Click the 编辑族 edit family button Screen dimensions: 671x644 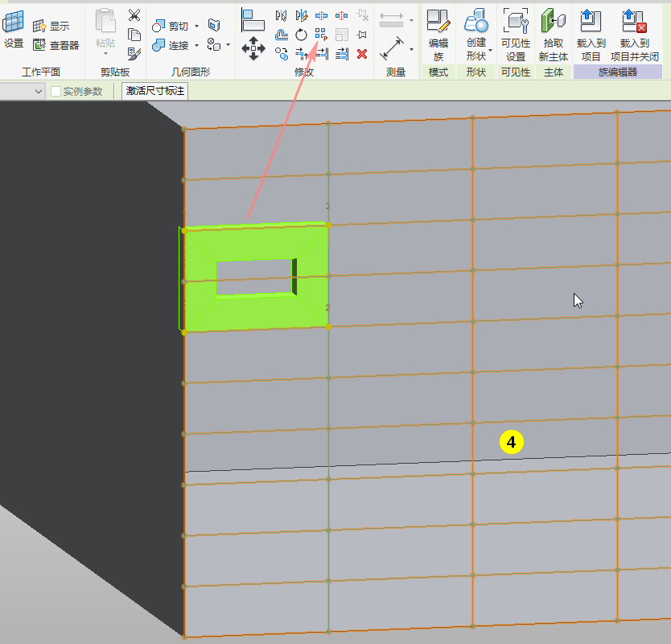pyautogui.click(x=438, y=35)
